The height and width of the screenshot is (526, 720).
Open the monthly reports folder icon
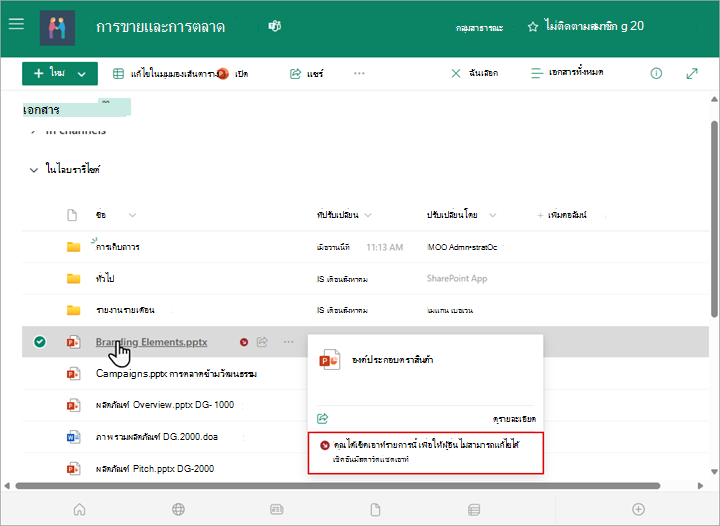(73, 310)
